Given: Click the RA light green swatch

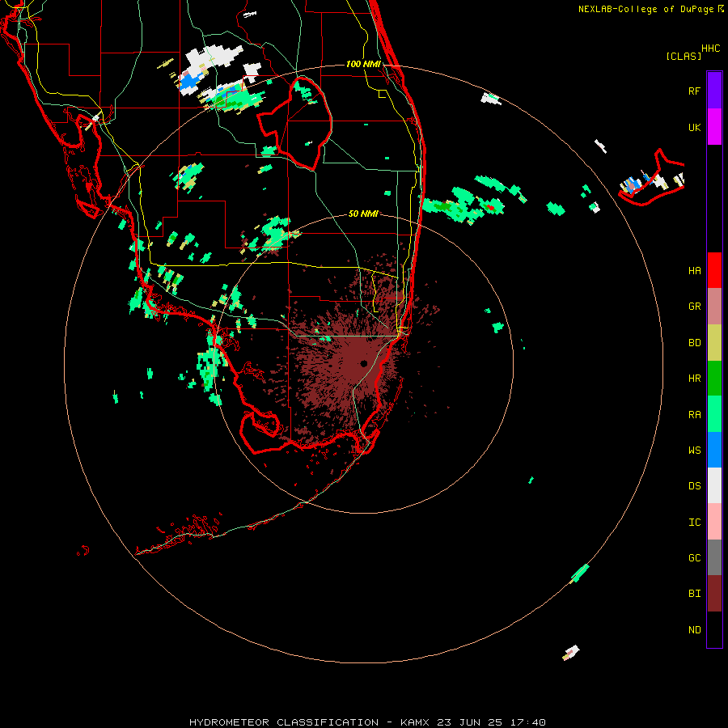Looking at the screenshot, I should (x=714, y=414).
